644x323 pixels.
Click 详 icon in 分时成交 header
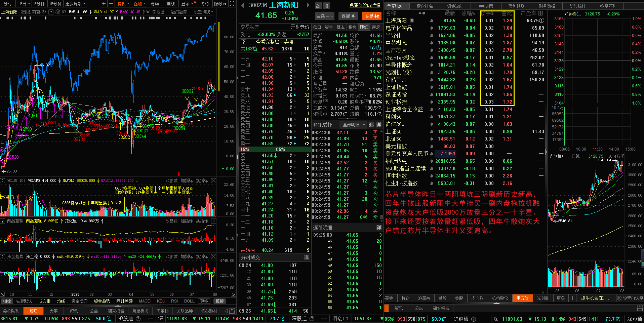click(x=306, y=257)
